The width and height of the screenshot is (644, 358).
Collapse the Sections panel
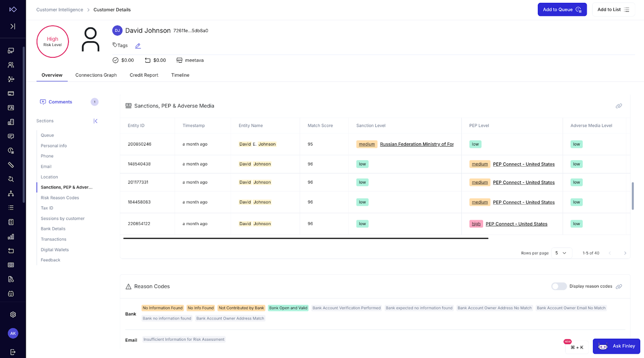[95, 121]
